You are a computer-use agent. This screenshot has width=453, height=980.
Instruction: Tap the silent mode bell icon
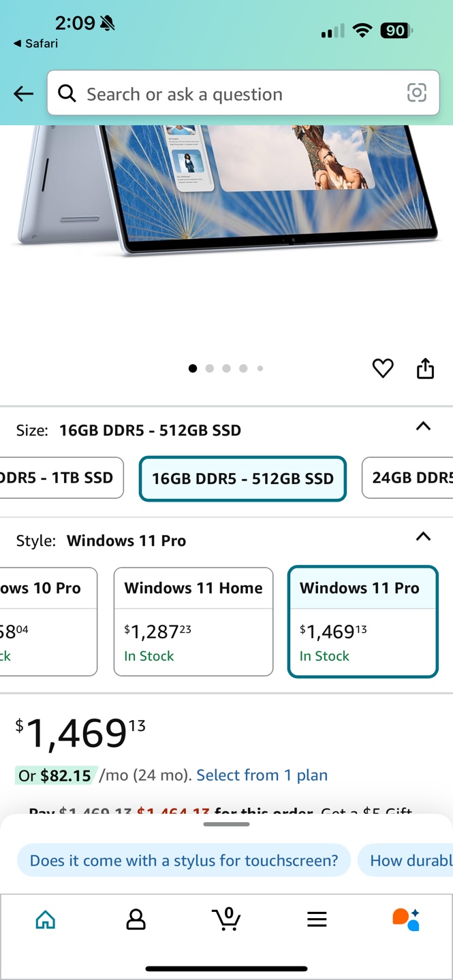click(x=107, y=23)
